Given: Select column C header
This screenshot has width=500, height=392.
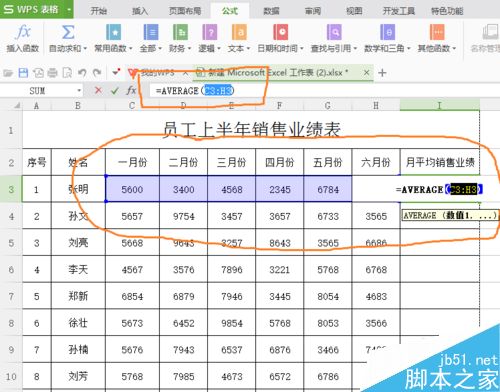Looking at the screenshot, I should click(132, 106).
